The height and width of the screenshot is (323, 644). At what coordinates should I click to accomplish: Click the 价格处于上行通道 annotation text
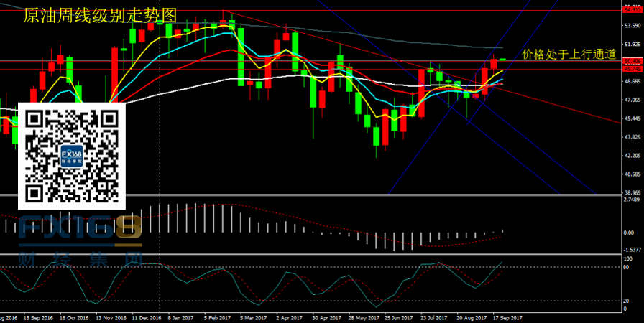(568, 54)
